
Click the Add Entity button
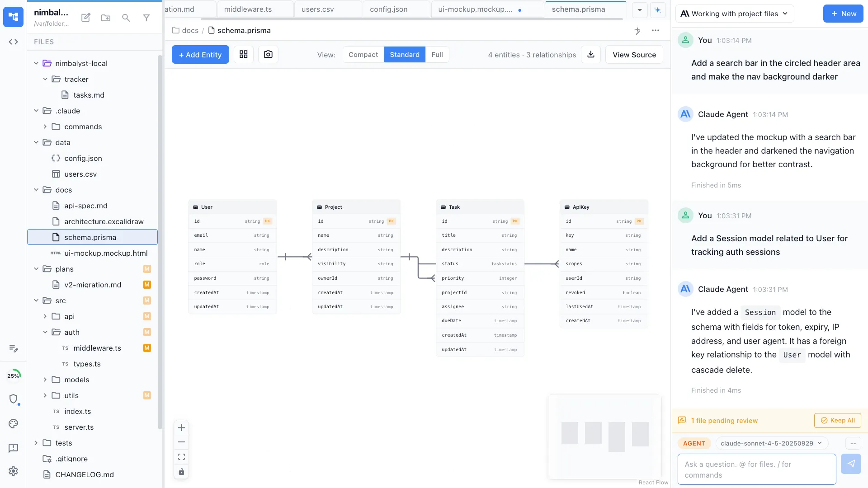[x=200, y=54]
